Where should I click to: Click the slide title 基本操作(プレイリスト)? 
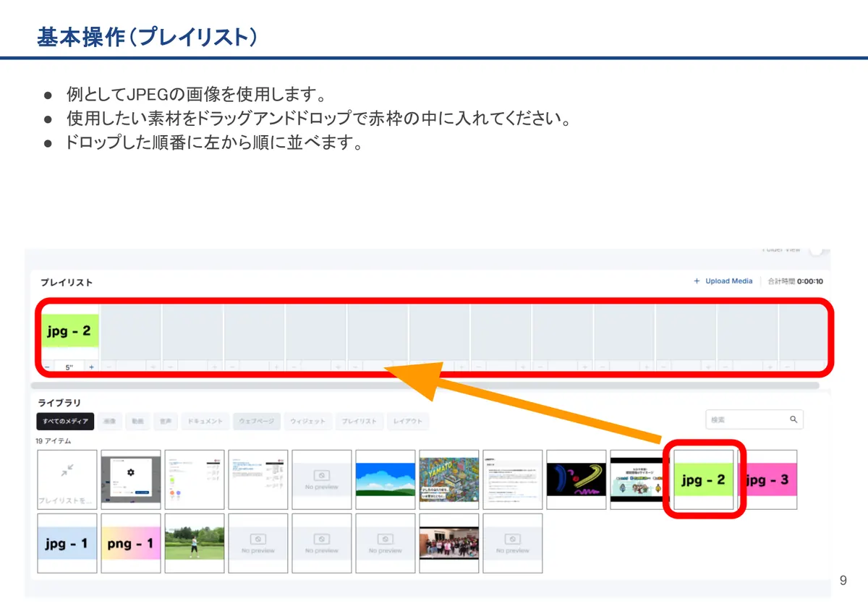point(148,38)
